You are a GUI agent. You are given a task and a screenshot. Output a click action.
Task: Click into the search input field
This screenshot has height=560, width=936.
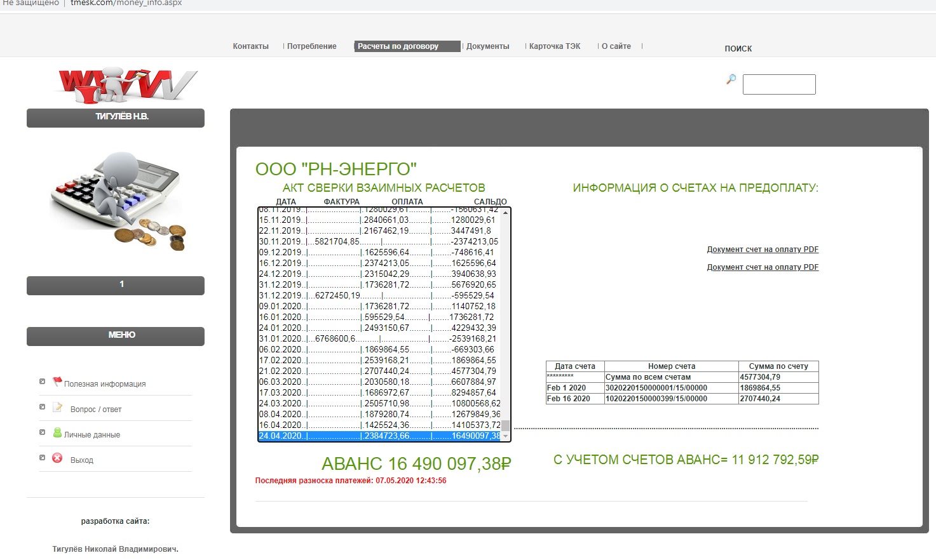point(779,84)
